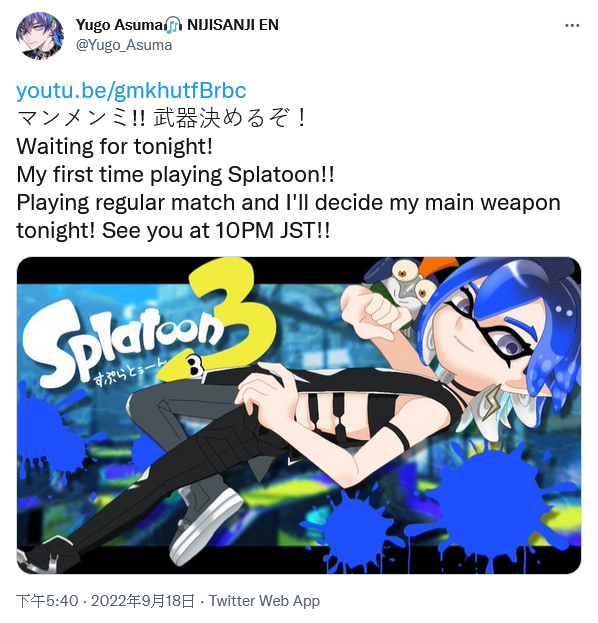Open the youtu.be/gmkhutfBrbc link
Screen dimensions: 598x623
pyautogui.click(x=131, y=91)
